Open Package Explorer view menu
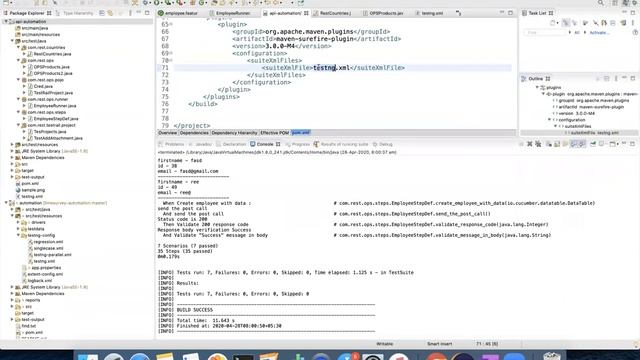 [130, 13]
